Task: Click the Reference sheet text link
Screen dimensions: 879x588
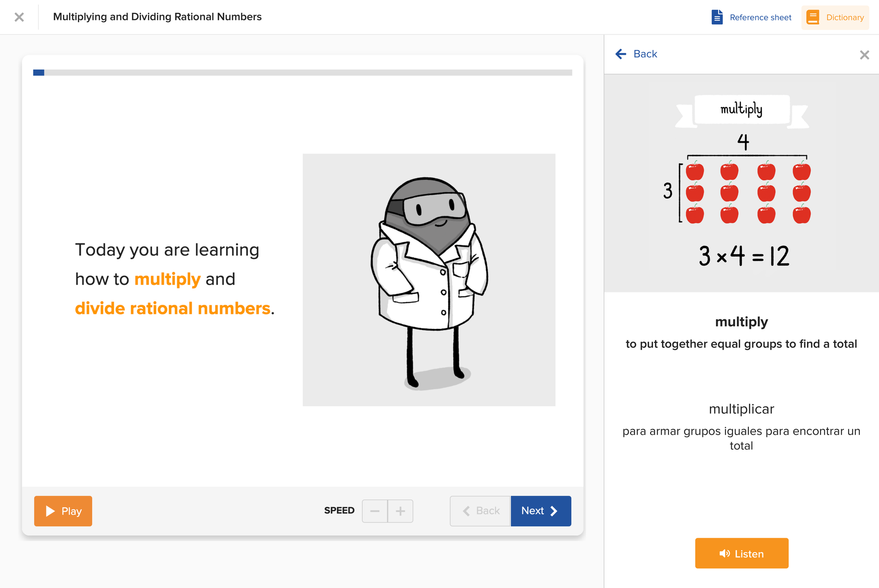Action: [760, 18]
